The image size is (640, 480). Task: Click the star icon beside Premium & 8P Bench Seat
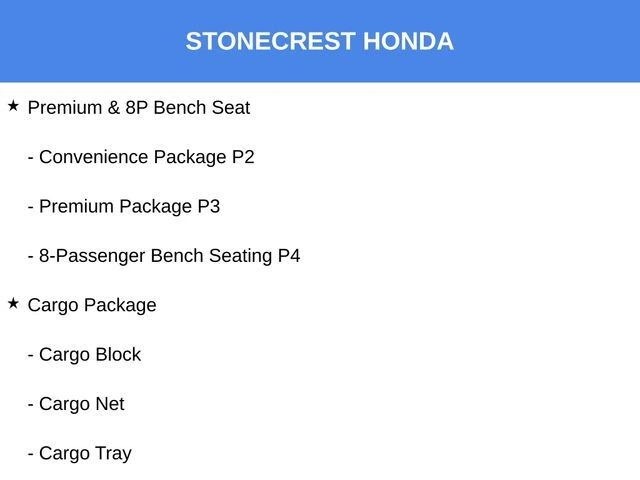pos(13,105)
